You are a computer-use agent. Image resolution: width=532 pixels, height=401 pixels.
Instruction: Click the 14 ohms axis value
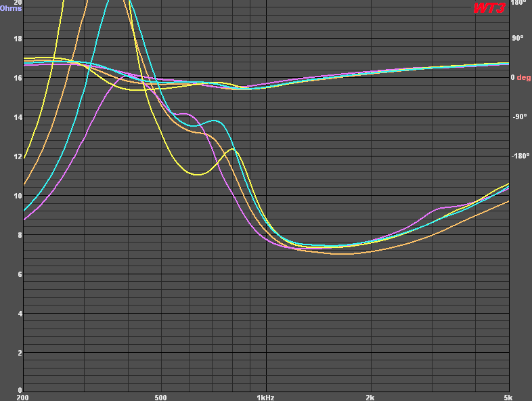point(18,117)
